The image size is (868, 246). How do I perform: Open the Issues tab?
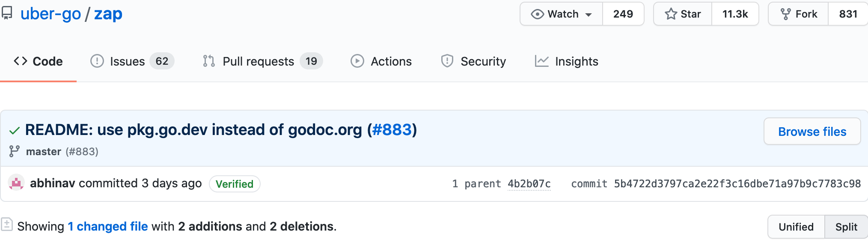(132, 61)
